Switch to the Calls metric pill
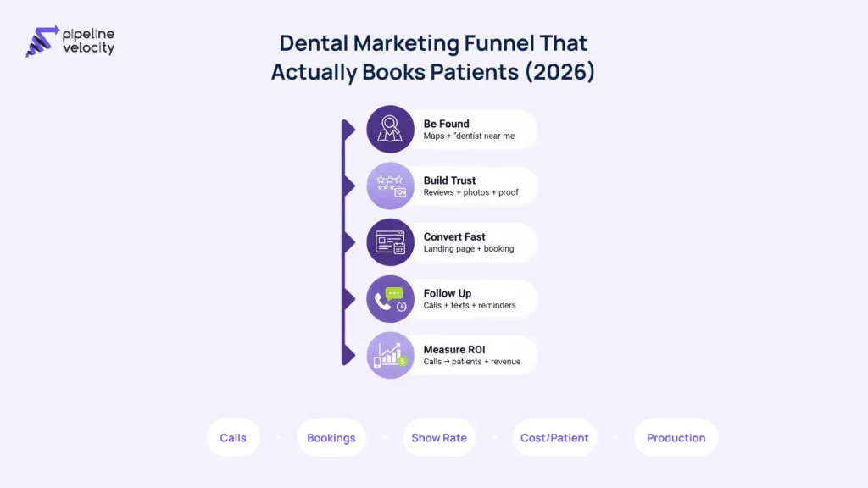This screenshot has width=868, height=488. click(233, 437)
